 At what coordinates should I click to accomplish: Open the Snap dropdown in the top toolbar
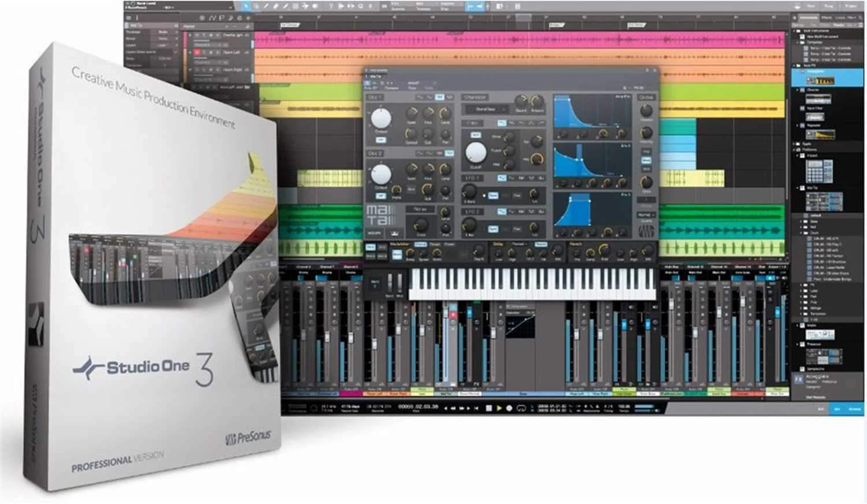(448, 6)
